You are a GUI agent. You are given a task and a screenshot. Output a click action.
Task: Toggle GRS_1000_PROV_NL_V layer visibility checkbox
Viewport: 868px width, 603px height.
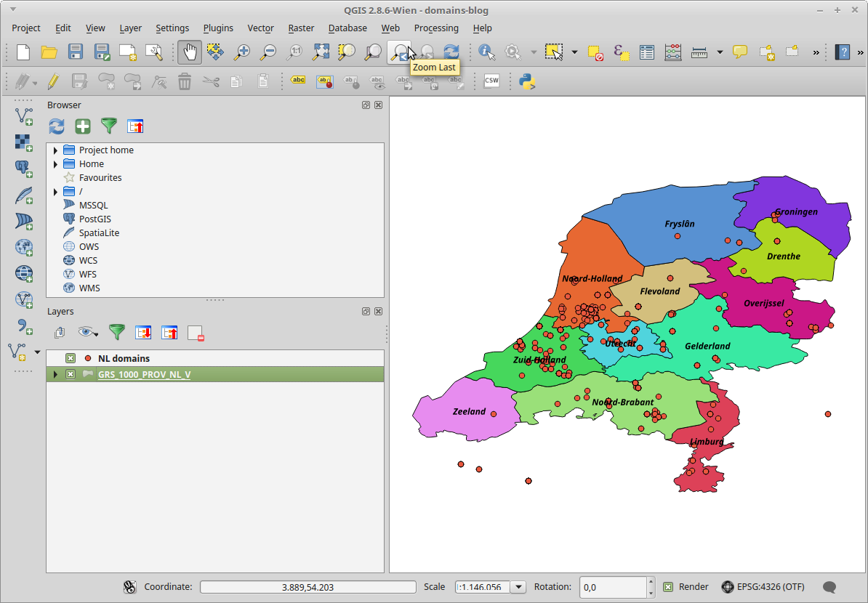71,374
